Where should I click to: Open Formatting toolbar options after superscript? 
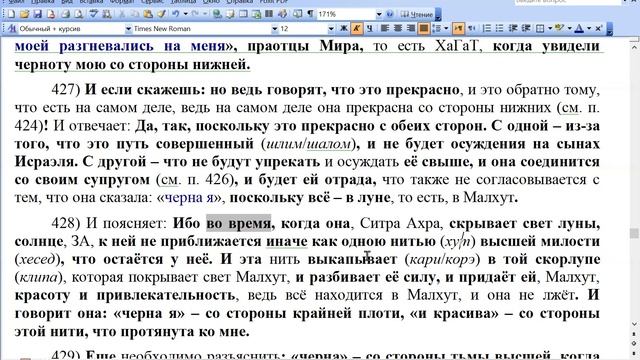[610, 29]
